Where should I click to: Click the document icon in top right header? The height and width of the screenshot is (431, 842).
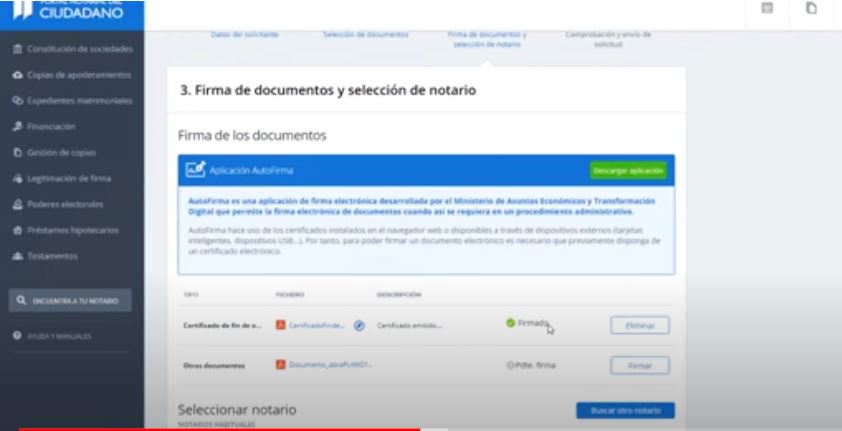pos(811,9)
